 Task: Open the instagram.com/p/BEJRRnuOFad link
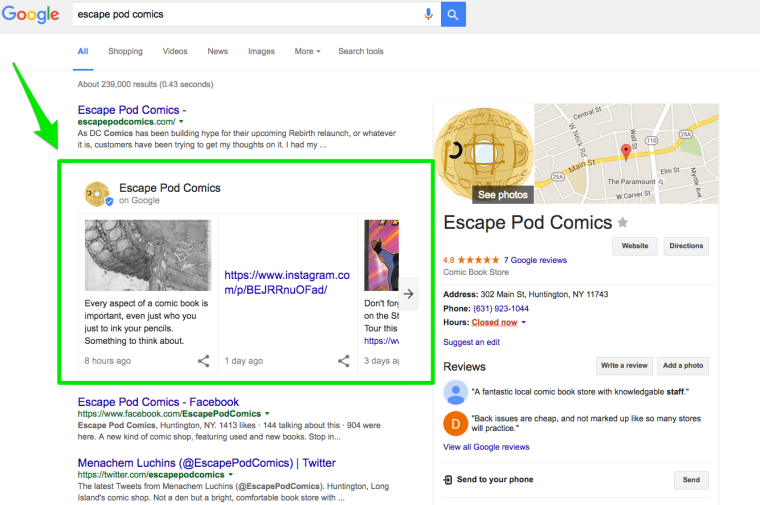[287, 282]
